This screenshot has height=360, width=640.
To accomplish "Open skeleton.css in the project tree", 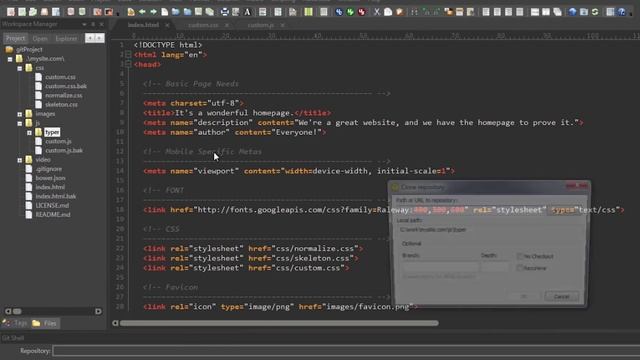I will [61, 104].
